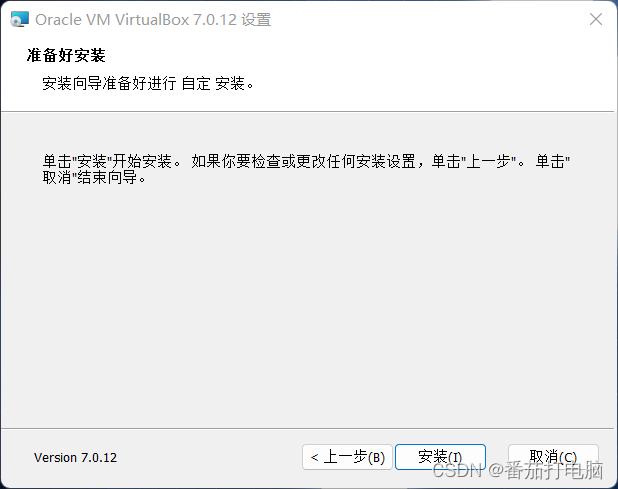Click the separator line above the buttons

[307, 428]
